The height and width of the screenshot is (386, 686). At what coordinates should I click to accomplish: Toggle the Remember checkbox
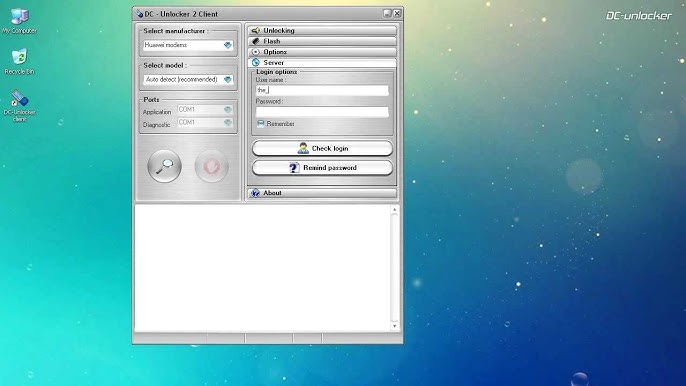(261, 124)
